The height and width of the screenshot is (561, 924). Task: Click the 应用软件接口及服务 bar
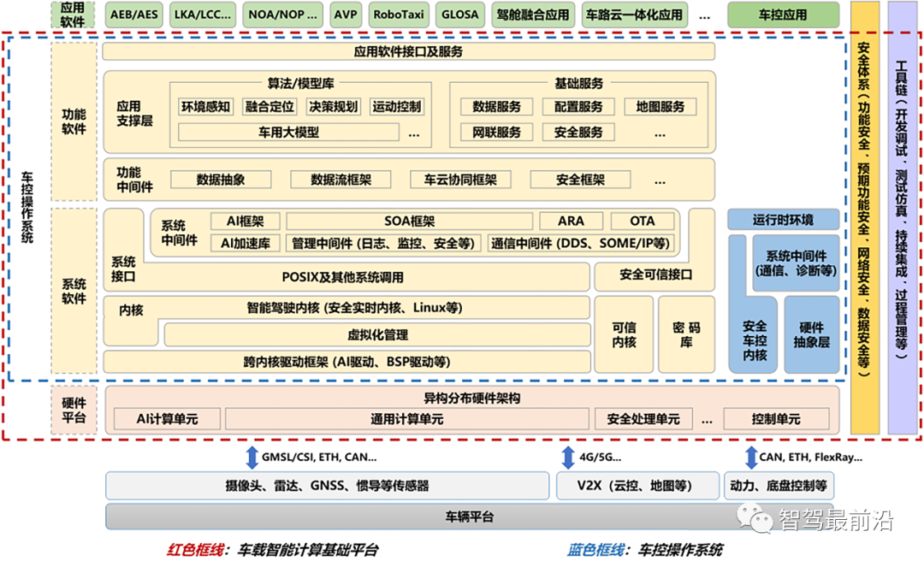click(x=408, y=50)
